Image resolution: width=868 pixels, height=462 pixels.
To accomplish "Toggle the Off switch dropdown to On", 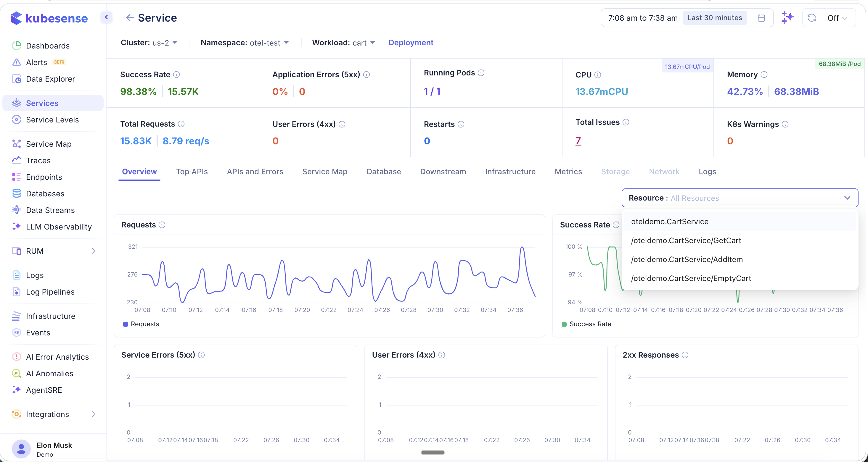I will [838, 18].
